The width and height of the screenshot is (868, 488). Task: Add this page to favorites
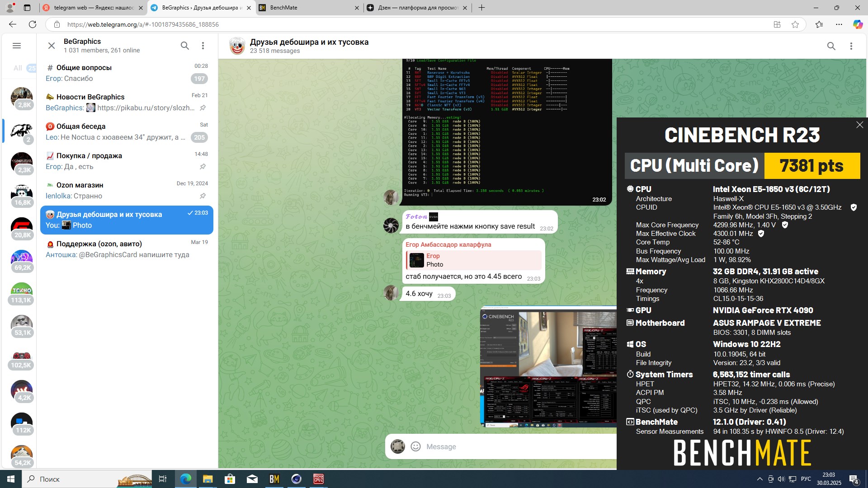(795, 24)
